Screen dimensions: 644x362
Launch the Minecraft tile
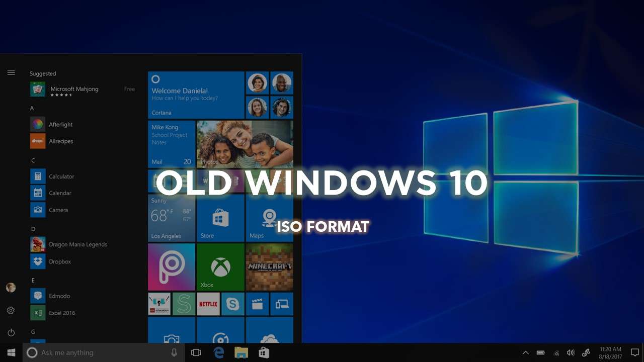point(270,267)
